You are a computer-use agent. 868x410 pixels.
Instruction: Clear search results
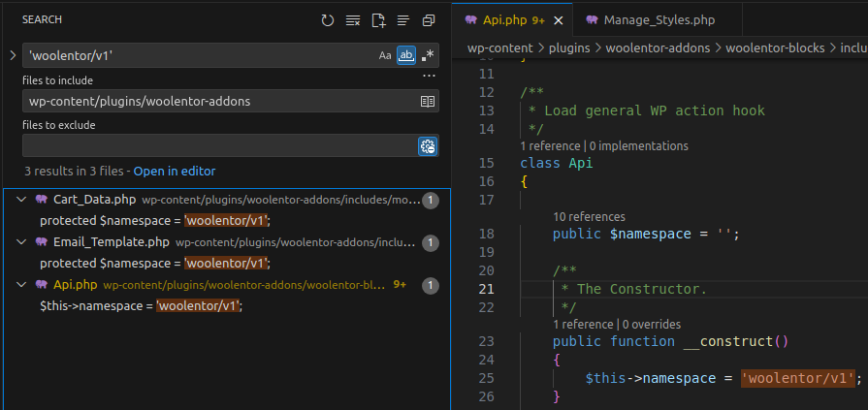[353, 20]
